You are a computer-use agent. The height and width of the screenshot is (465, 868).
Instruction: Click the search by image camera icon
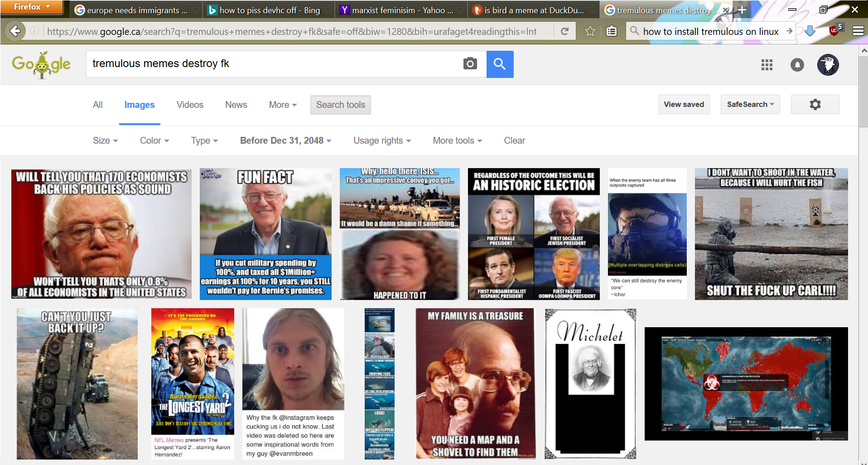point(470,64)
